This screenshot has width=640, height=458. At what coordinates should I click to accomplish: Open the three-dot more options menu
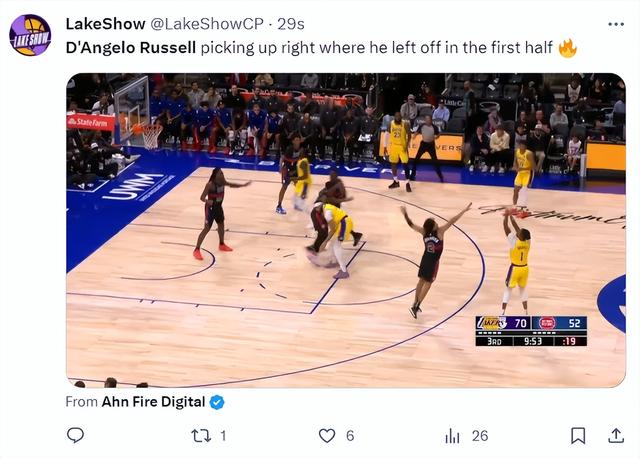(x=616, y=24)
